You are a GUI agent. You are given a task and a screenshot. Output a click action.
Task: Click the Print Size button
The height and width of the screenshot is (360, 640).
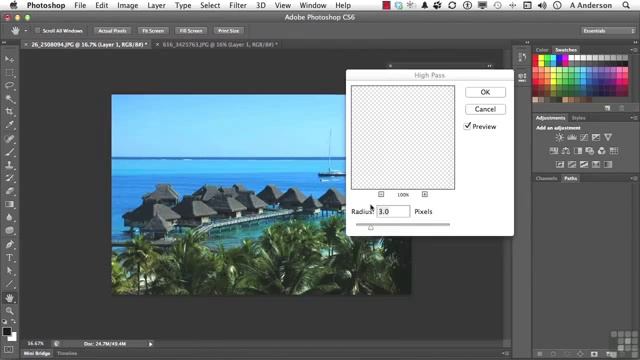point(229,31)
